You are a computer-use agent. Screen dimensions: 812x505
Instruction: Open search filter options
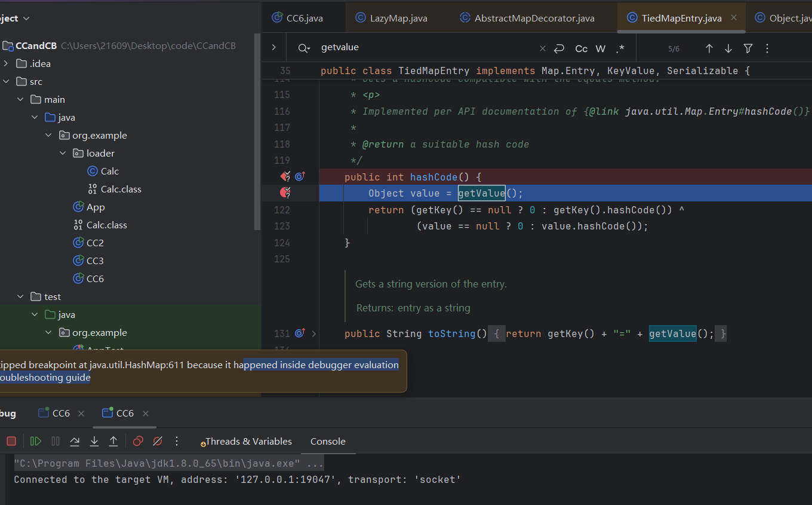tap(748, 48)
